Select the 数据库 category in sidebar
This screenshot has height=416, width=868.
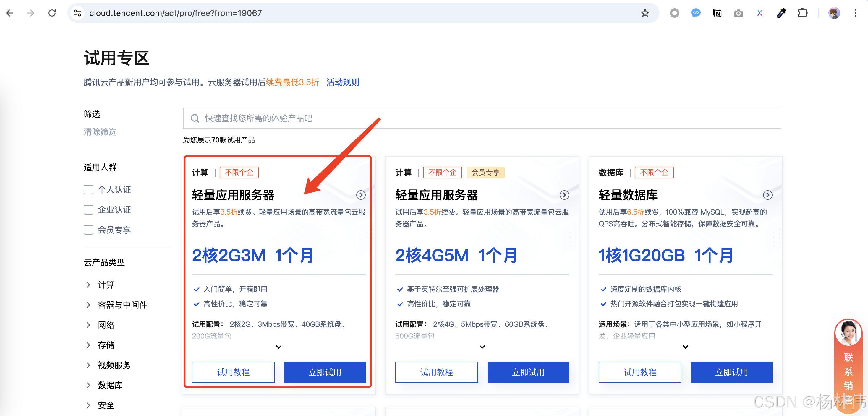110,385
